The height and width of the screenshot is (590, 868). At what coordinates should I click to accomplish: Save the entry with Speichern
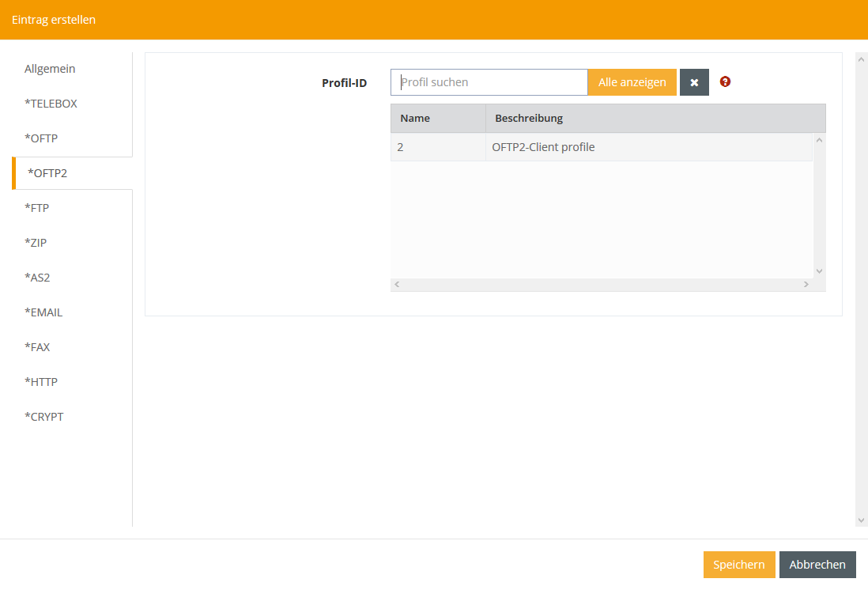point(738,565)
